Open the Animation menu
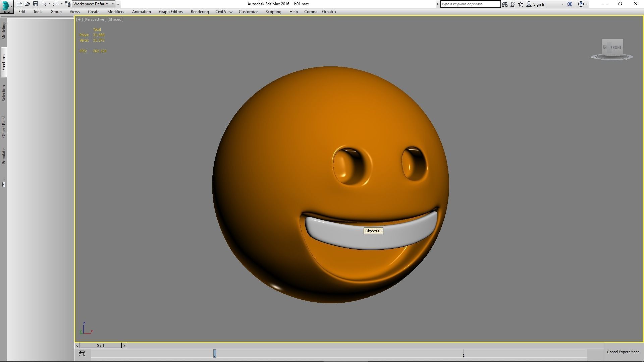The image size is (644, 362). (141, 12)
